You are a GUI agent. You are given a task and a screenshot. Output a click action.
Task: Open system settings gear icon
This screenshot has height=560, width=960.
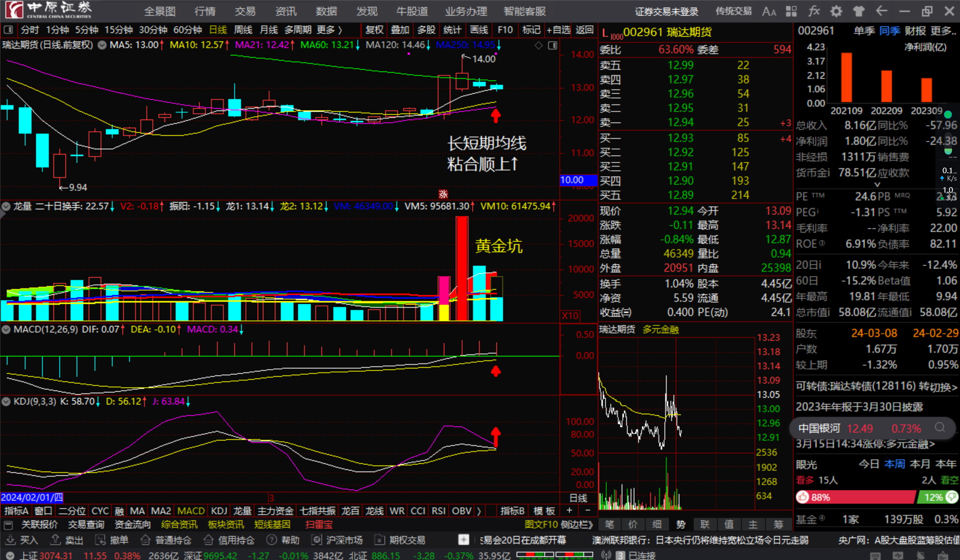coord(836,11)
